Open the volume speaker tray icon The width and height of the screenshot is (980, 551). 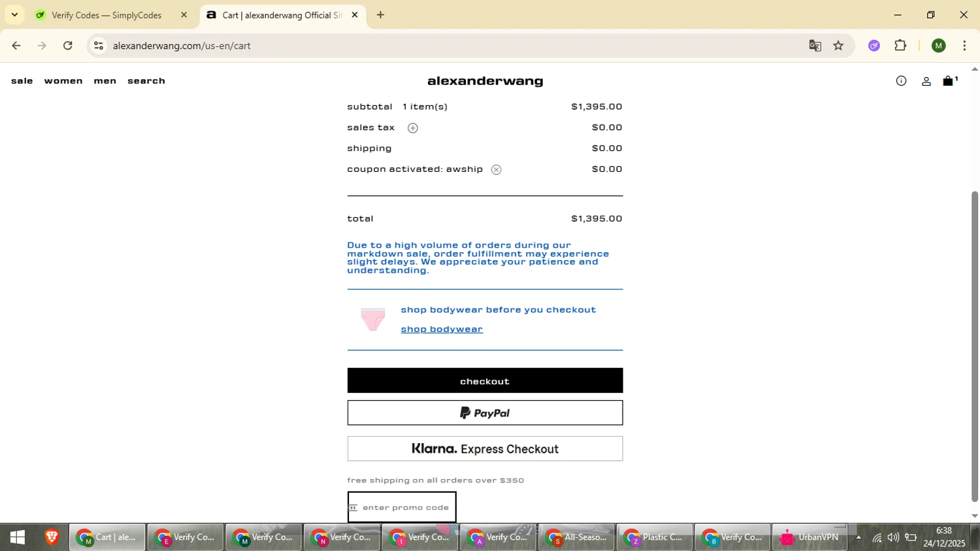(x=893, y=538)
